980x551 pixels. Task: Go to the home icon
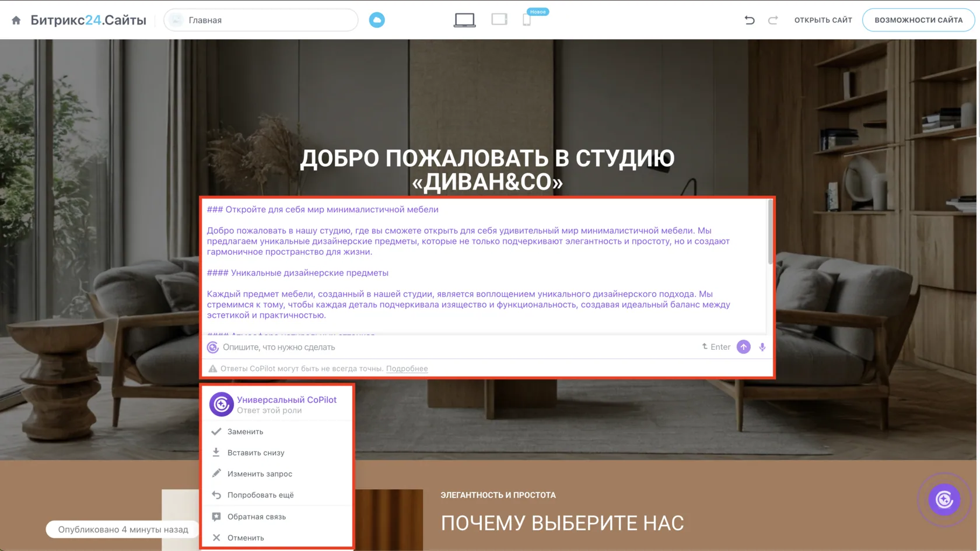pyautogui.click(x=16, y=20)
